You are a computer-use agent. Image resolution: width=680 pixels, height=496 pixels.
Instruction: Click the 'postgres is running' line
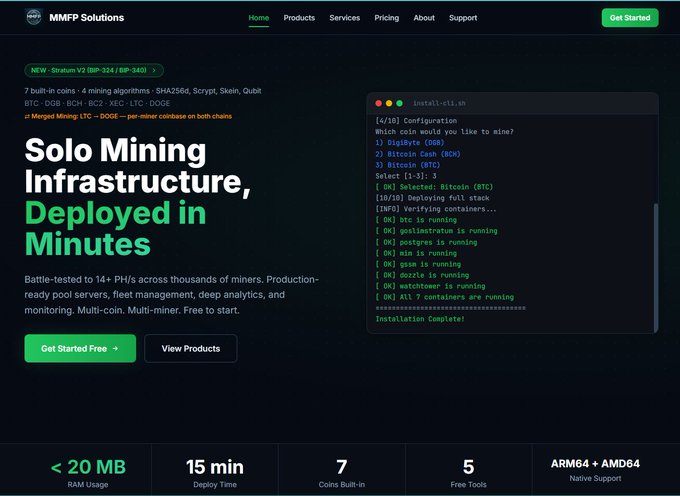point(426,242)
